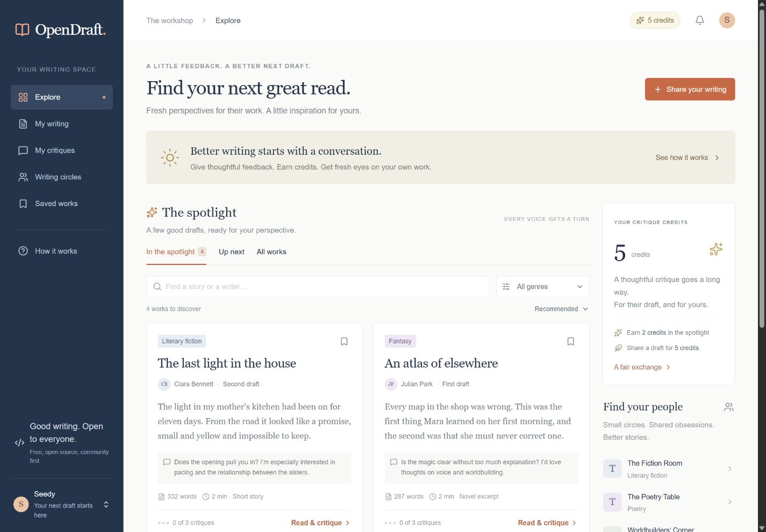Open the 5 credits badge

655,20
